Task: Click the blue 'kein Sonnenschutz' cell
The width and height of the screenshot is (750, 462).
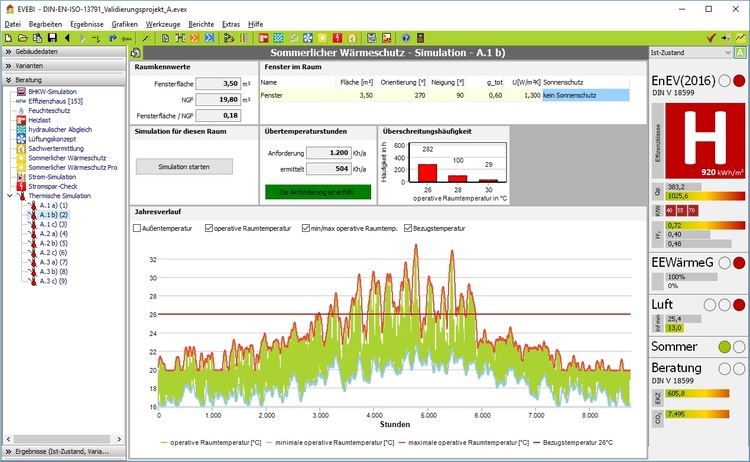Action: point(585,95)
